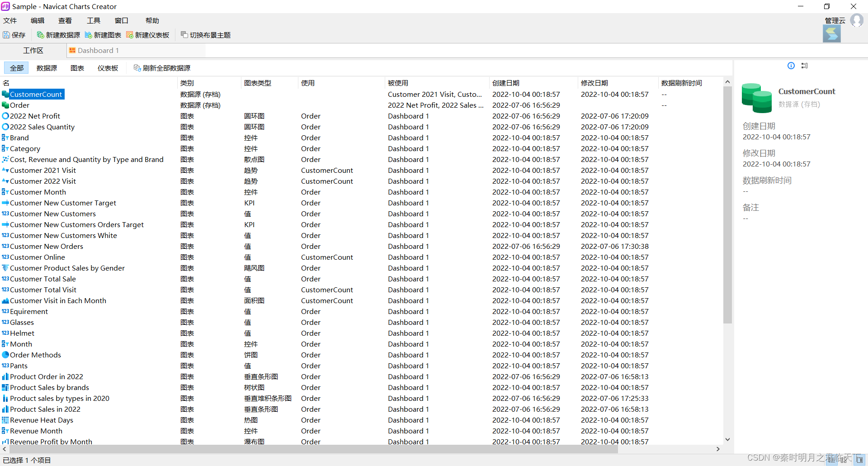Click the Switch Layout Theme (切换布景主题) icon
The height and width of the screenshot is (466, 868).
pyautogui.click(x=184, y=35)
